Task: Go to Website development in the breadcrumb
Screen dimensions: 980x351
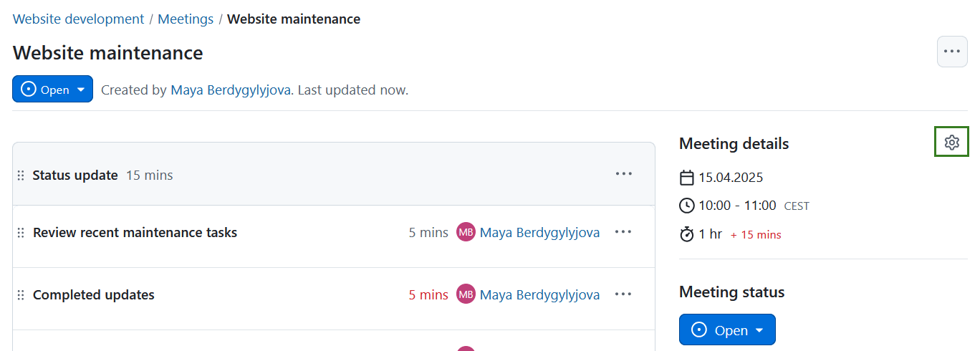Action: pos(79,19)
